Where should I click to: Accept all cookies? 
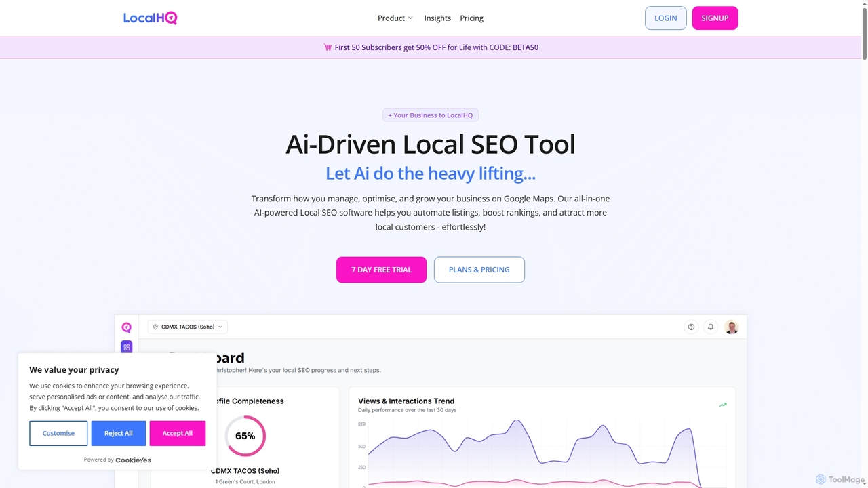click(178, 433)
